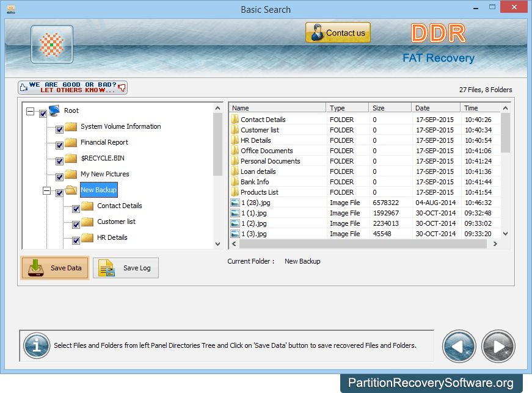Click file list scroll right arrow
532x393 pixels.
(495, 244)
